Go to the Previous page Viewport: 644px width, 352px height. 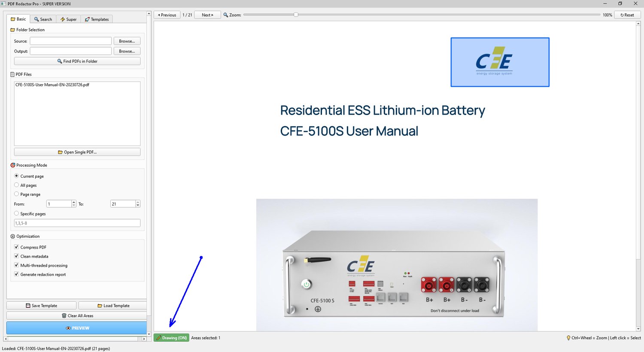pyautogui.click(x=167, y=15)
